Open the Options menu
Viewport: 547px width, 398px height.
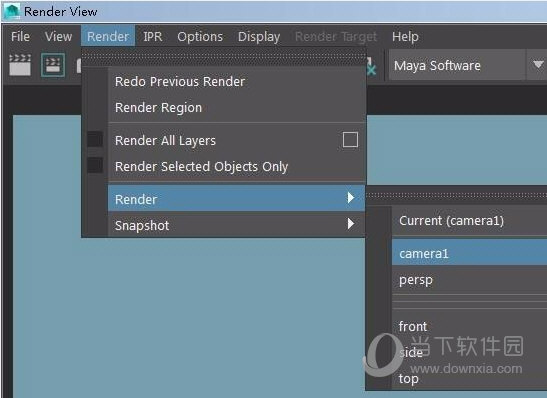[200, 36]
